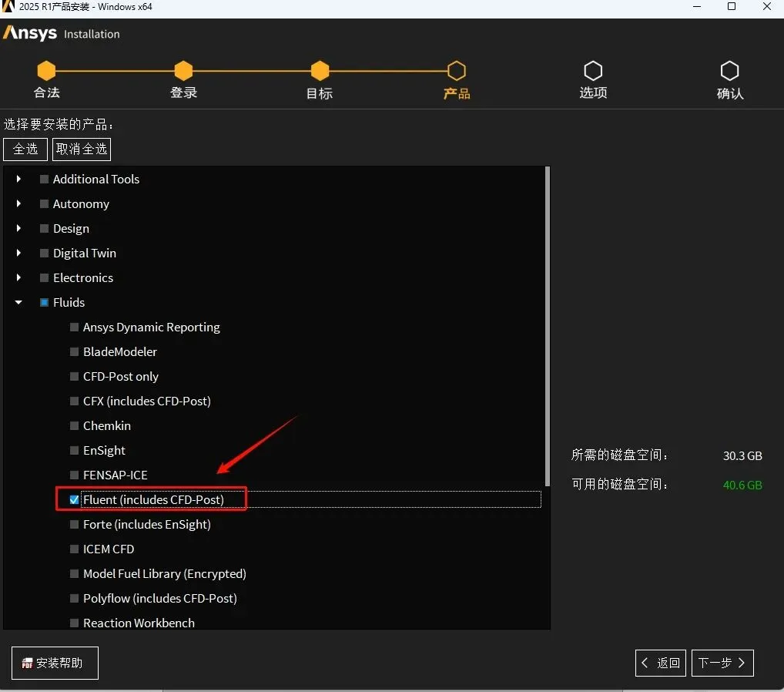784x692 pixels.
Task: Check the BladeModeler checkbox
Action: click(x=74, y=351)
